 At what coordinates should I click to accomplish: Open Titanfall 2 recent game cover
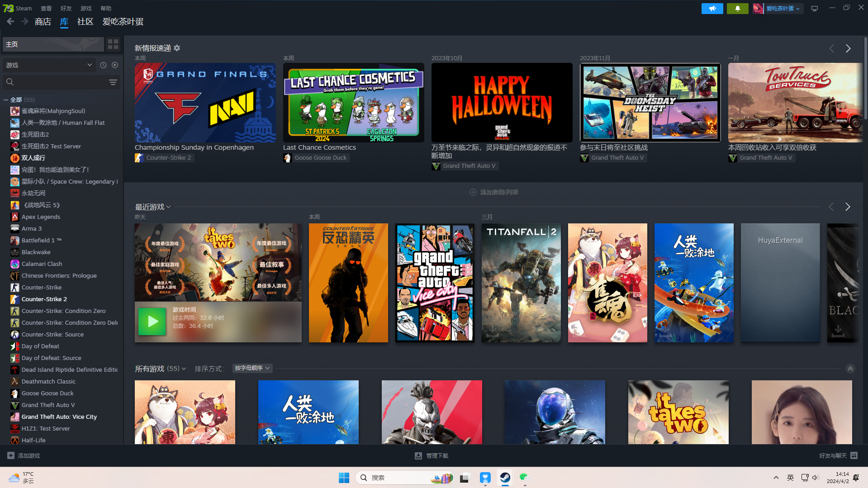tap(521, 283)
